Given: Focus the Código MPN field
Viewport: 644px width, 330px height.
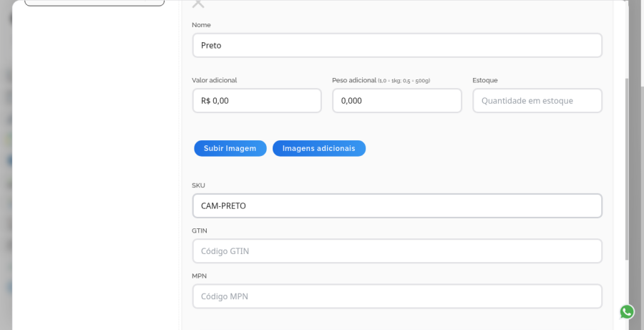Looking at the screenshot, I should tap(397, 296).
